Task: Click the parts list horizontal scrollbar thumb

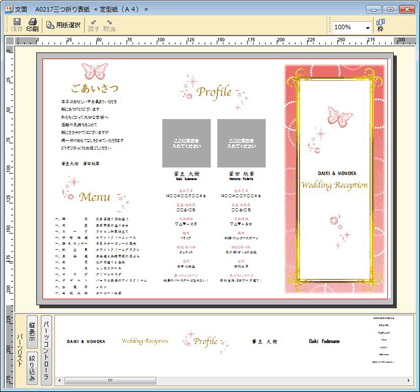Action: click(110, 380)
